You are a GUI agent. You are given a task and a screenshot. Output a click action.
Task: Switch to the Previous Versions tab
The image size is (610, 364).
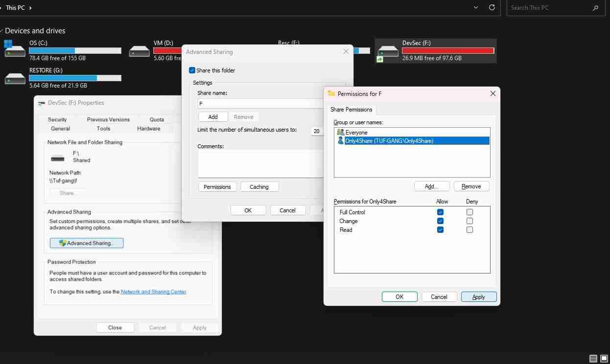(108, 119)
